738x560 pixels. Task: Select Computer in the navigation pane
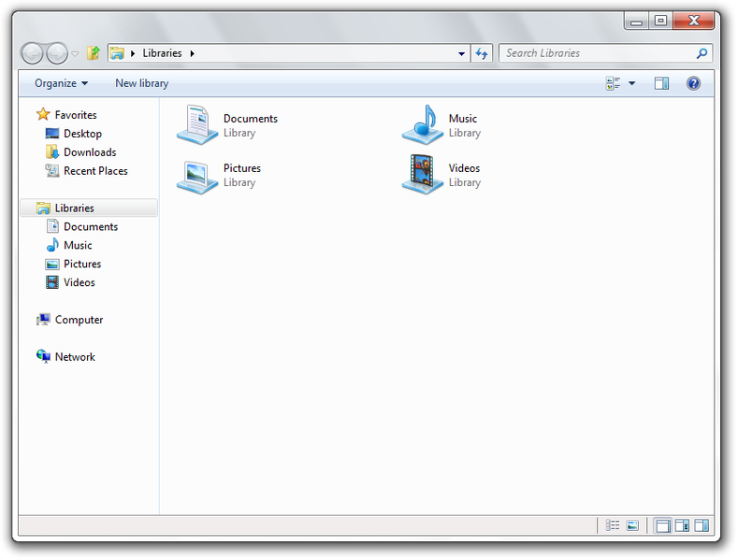point(79,320)
